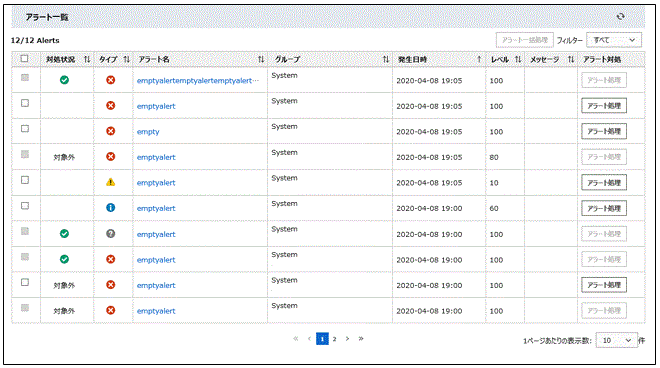Open the 'empty' alert name link
The image size is (660, 368).
(148, 132)
